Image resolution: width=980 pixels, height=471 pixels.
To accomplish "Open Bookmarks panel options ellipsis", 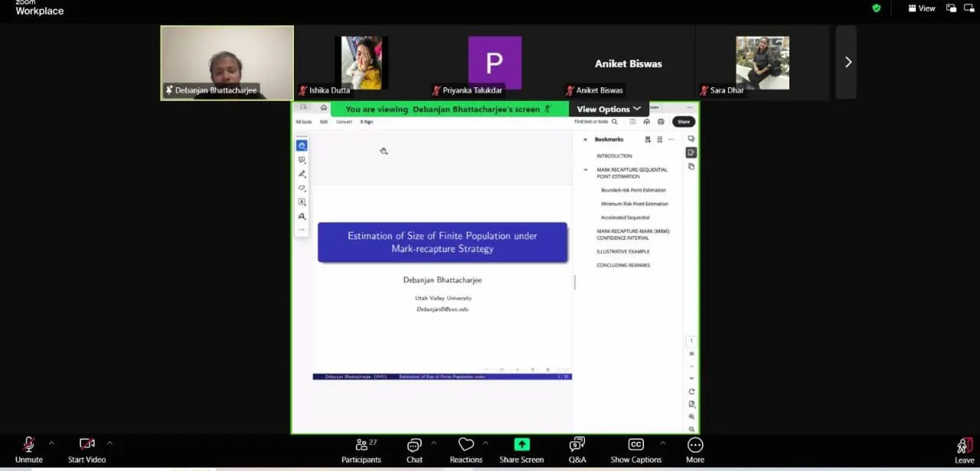I will 671,139.
